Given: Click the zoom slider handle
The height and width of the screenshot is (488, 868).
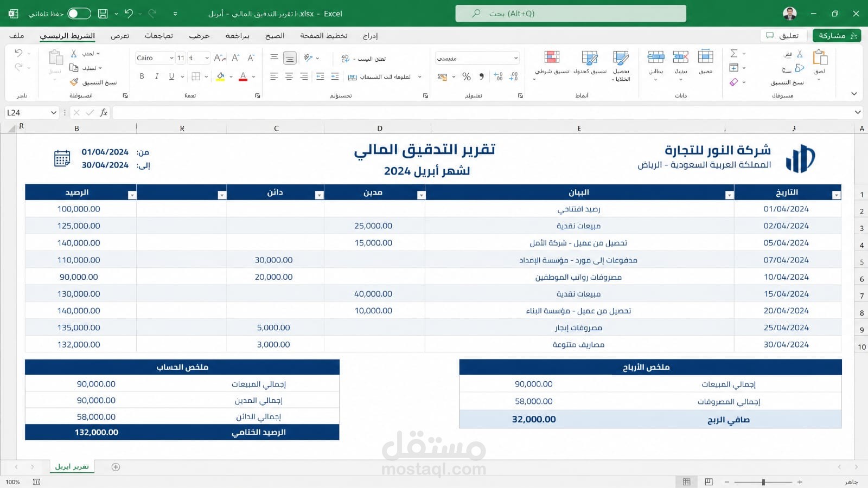Looking at the screenshot, I should pos(763,482).
